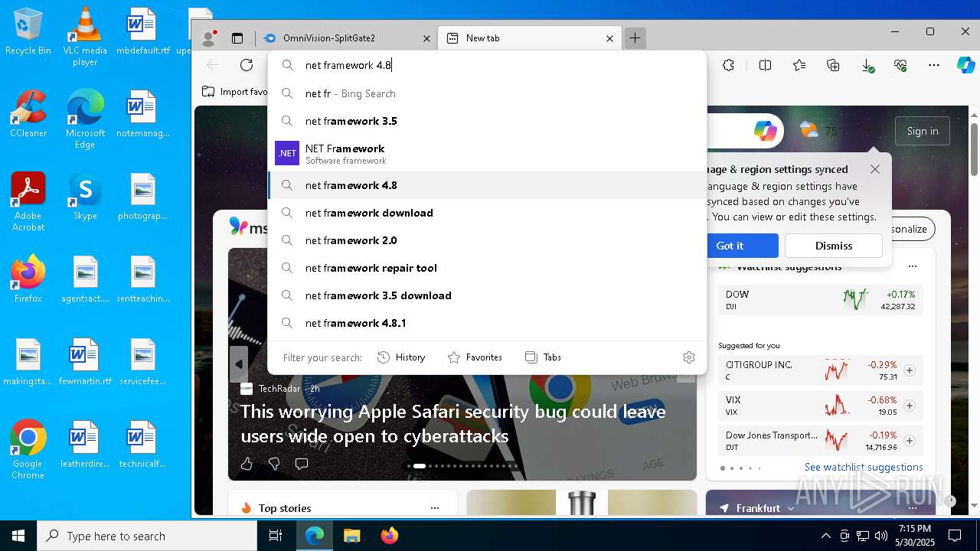
Task: Filter search by History
Action: [x=401, y=357]
